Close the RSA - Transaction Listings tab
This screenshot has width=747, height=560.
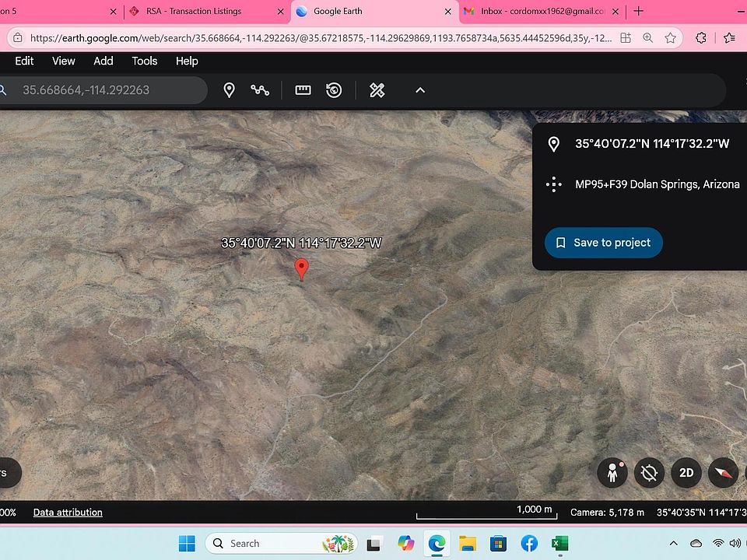pyautogui.click(x=281, y=12)
